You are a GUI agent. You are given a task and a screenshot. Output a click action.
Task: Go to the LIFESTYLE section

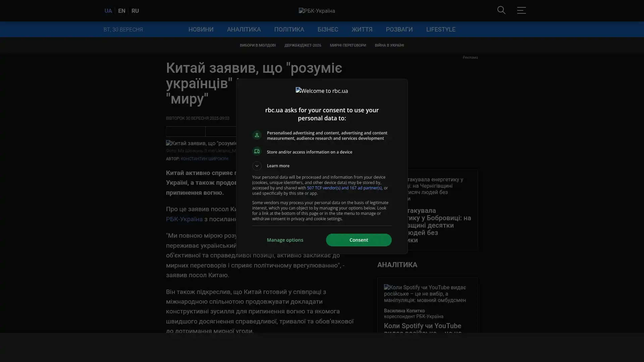tap(440, 29)
